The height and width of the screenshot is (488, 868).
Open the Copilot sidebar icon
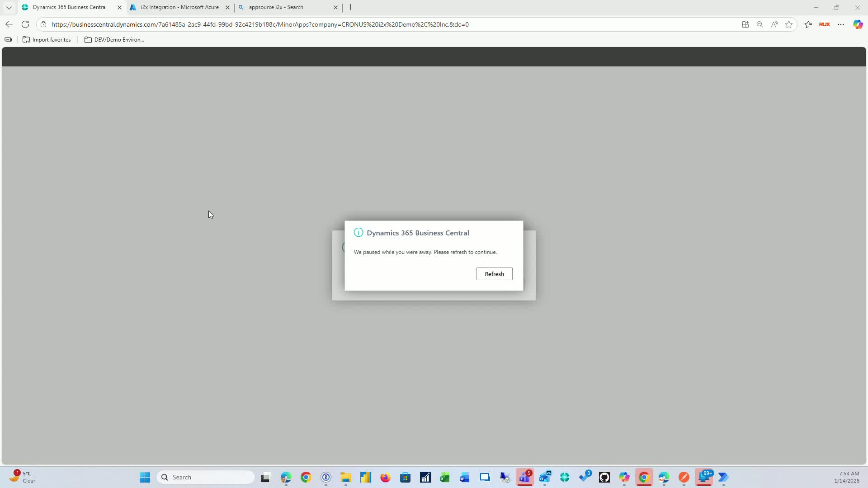[x=858, y=24]
